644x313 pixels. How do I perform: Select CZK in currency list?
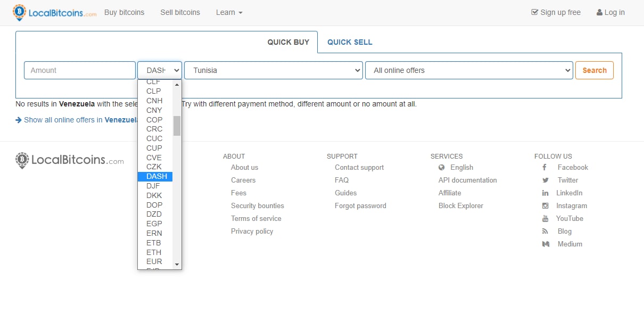coord(155,167)
